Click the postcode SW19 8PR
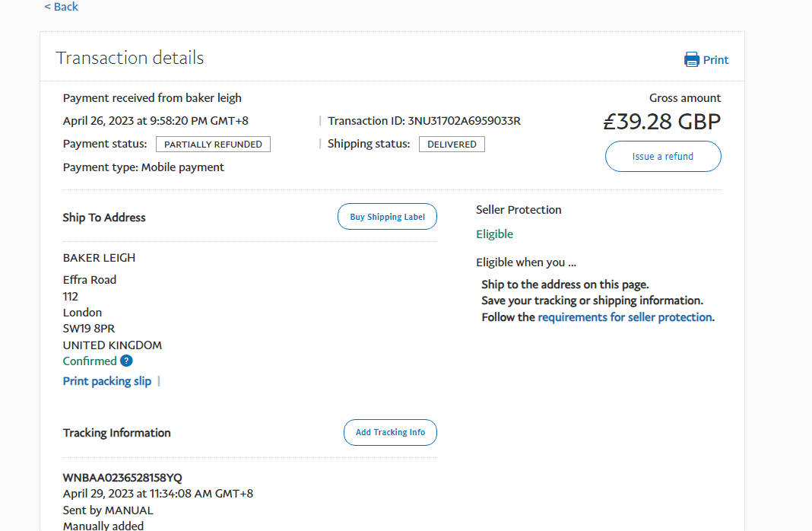Image resolution: width=812 pixels, height=531 pixels. coord(90,329)
